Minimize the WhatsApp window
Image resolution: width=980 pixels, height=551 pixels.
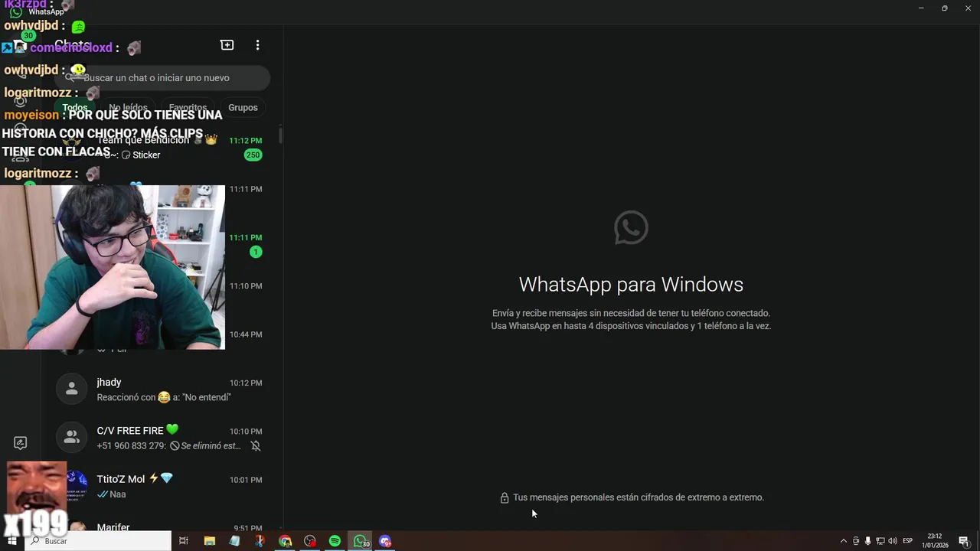(921, 8)
